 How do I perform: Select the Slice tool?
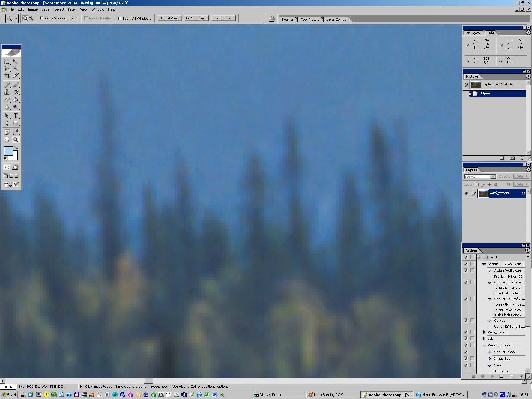[x=16, y=76]
